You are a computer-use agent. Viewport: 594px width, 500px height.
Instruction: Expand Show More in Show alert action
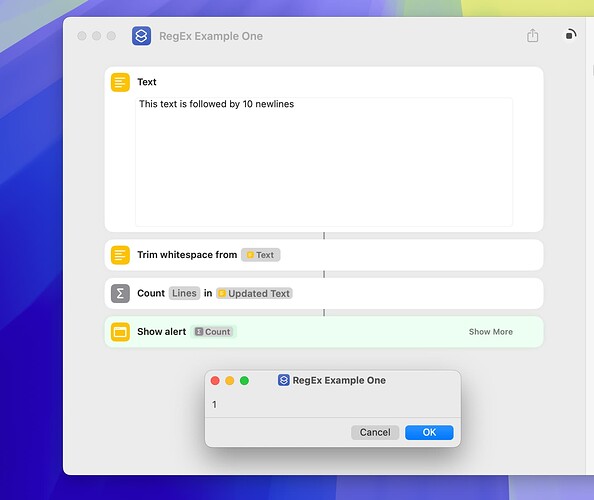pyautogui.click(x=491, y=332)
